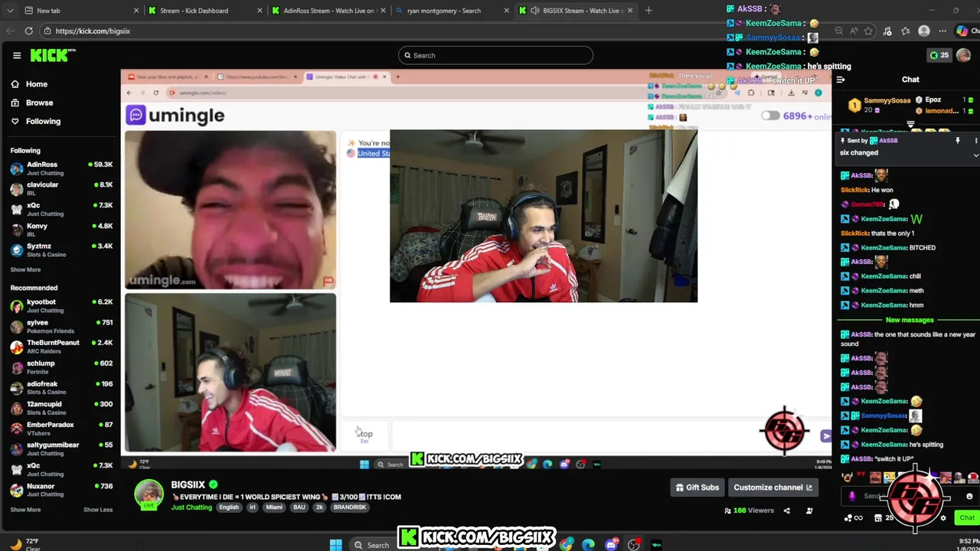
Task: Open Syztmz channel in Following list
Action: (61, 250)
